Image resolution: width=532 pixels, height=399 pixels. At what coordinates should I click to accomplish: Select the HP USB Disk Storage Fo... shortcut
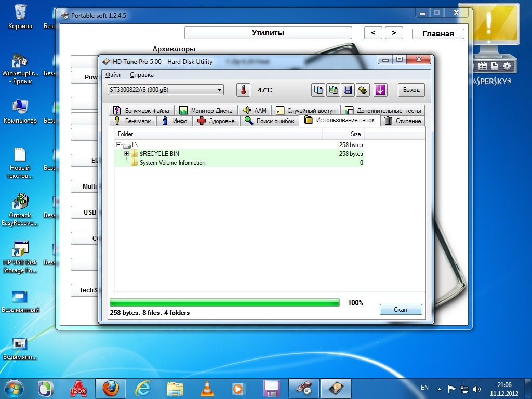tap(20, 257)
